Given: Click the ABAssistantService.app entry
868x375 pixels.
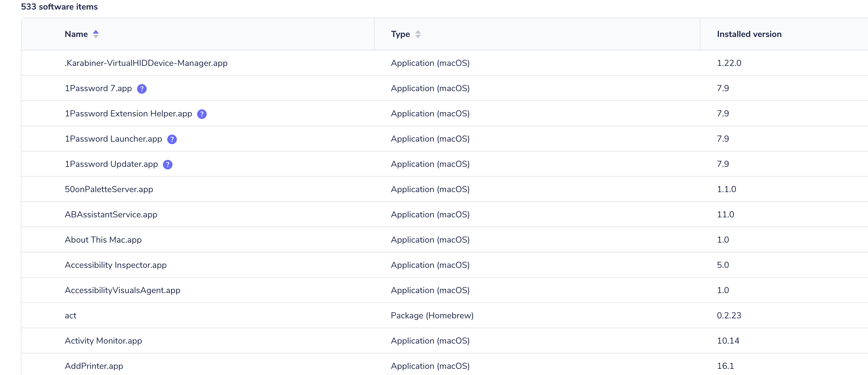Looking at the screenshot, I should [x=111, y=215].
